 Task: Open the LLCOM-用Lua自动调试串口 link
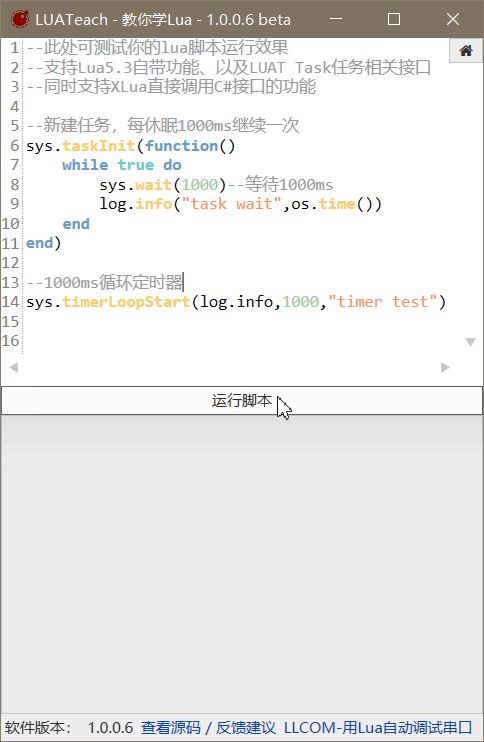click(x=378, y=728)
